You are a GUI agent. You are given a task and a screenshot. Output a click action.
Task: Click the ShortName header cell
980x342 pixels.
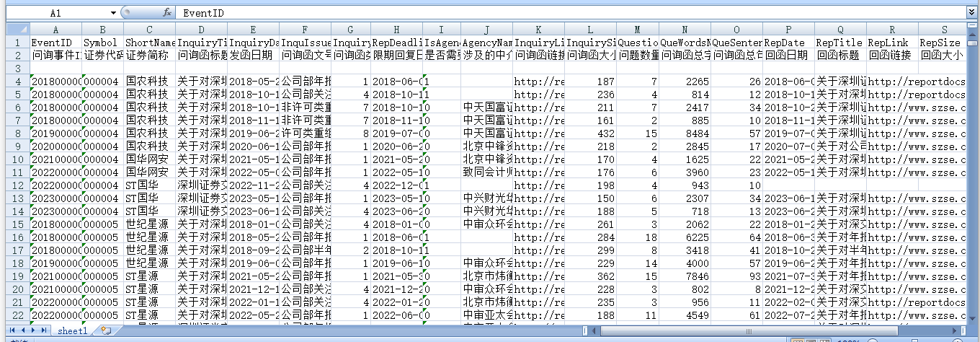point(149,43)
